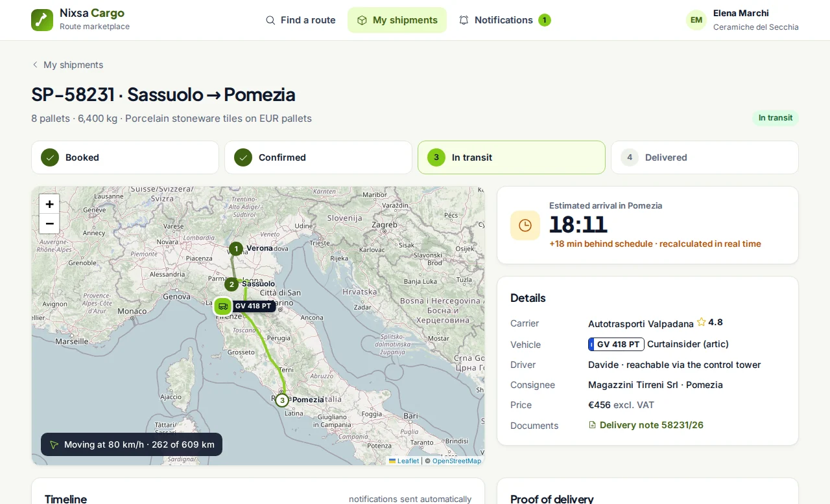Click map waypoint 1 near Verona
Viewport: 830px width, 504px height.
(236, 249)
